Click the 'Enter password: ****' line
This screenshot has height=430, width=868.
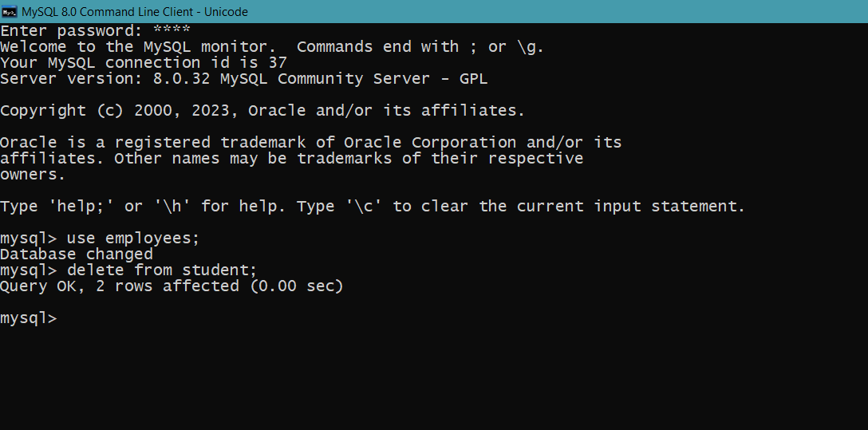click(x=95, y=30)
